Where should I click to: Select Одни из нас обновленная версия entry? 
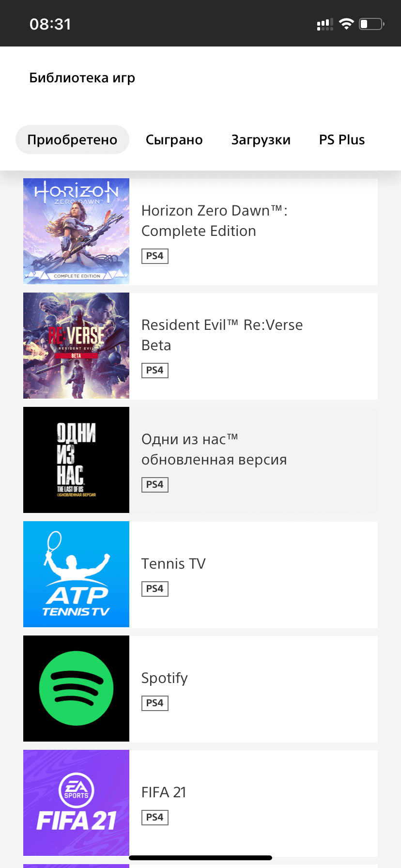coord(214,449)
